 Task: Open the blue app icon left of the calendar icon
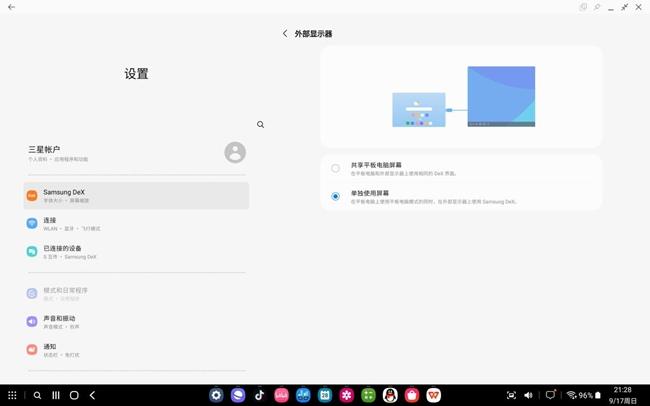(303, 395)
